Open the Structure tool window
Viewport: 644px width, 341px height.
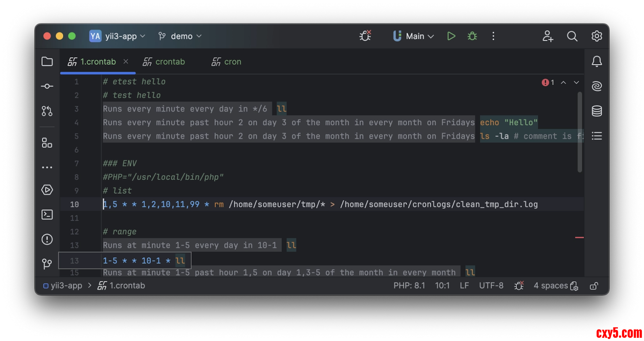[47, 143]
